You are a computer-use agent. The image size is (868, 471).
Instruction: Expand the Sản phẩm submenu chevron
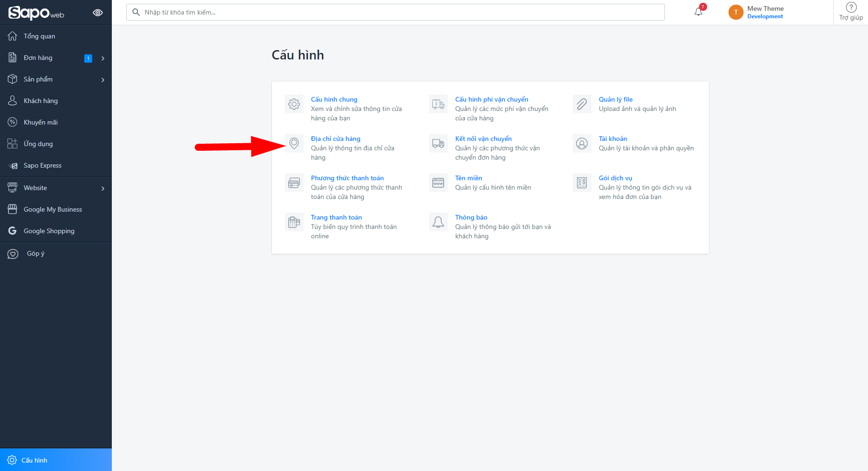point(103,80)
